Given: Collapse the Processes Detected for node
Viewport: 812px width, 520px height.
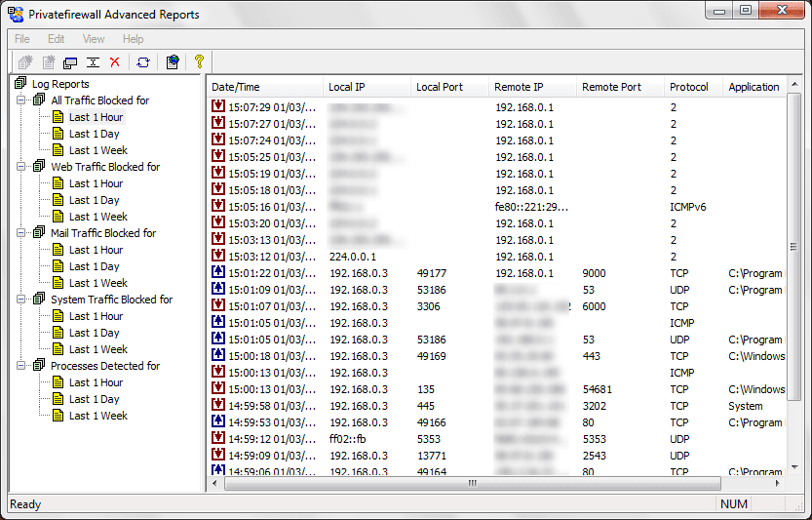Looking at the screenshot, I should tap(21, 366).
